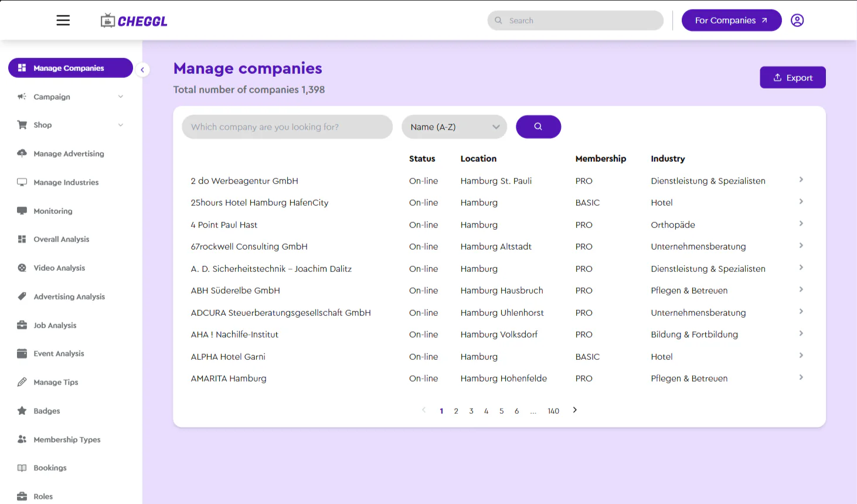Click the purple search magnifier button
This screenshot has height=504, width=857.
[538, 127]
